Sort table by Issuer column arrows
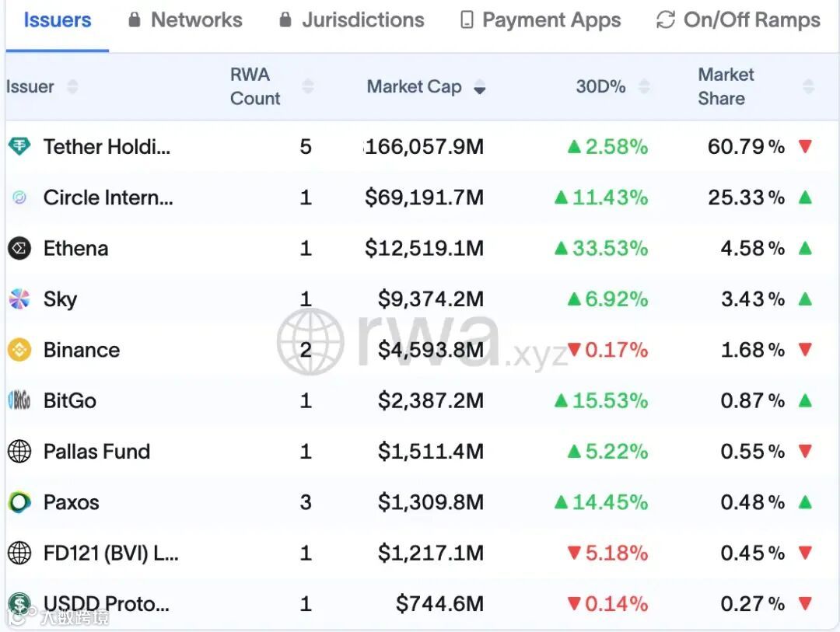The image size is (840, 632). pyautogui.click(x=72, y=86)
